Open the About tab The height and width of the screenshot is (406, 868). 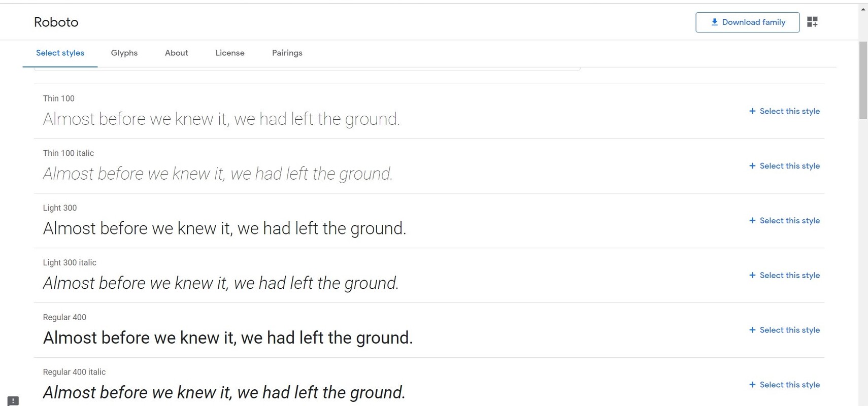[x=176, y=53]
